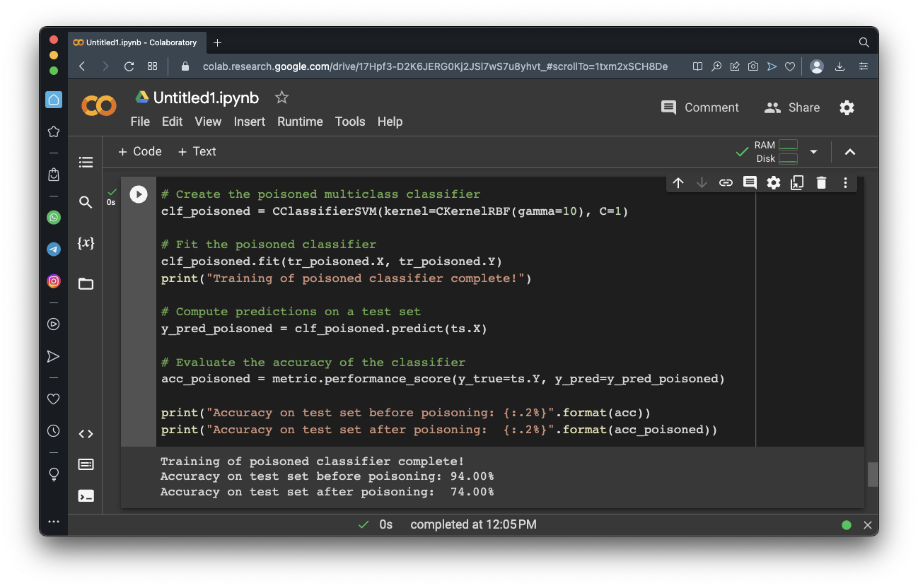
Task: Move the cell up
Action: [x=678, y=183]
